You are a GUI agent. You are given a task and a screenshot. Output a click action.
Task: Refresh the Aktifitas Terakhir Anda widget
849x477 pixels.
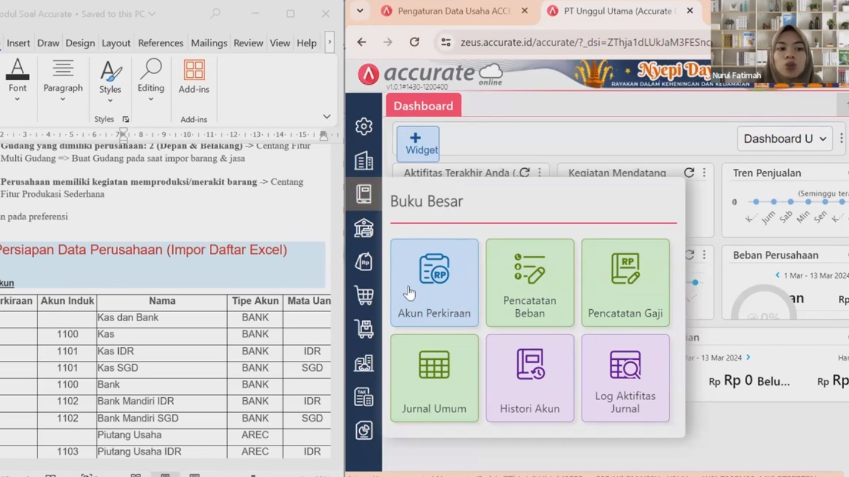[x=525, y=173]
